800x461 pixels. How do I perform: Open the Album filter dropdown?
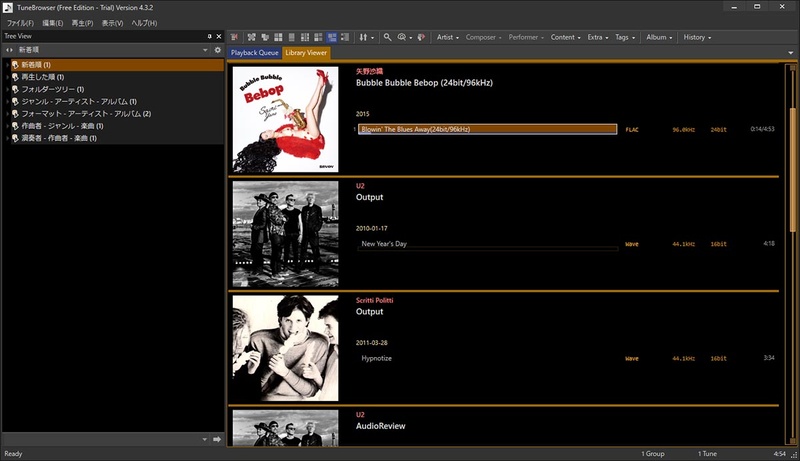point(659,37)
